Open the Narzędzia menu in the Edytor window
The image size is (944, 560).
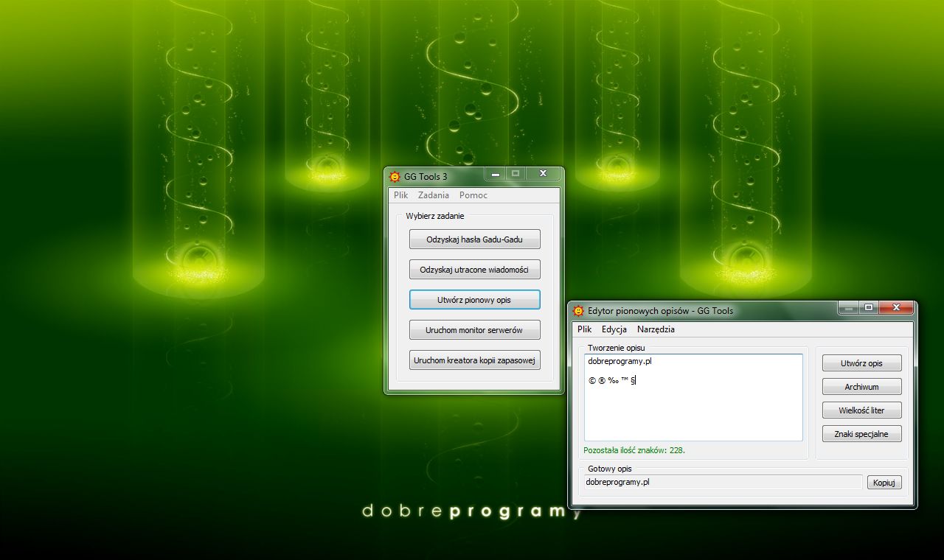click(656, 329)
